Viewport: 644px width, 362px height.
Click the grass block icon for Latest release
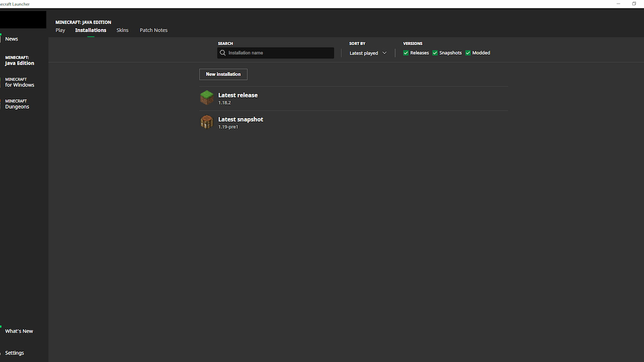[x=207, y=98]
